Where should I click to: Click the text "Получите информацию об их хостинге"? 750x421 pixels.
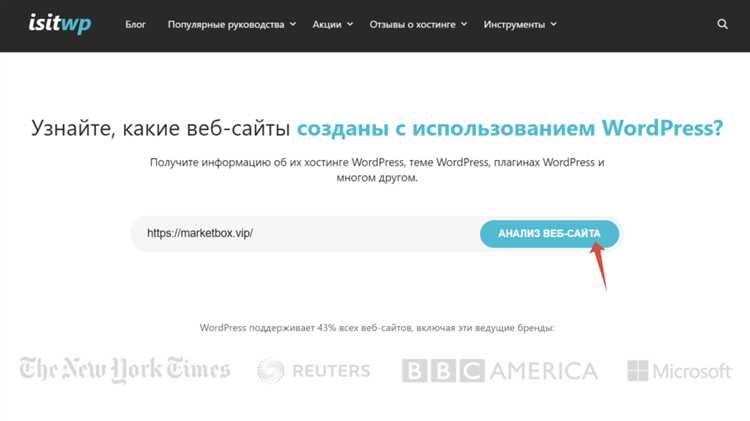[249, 163]
